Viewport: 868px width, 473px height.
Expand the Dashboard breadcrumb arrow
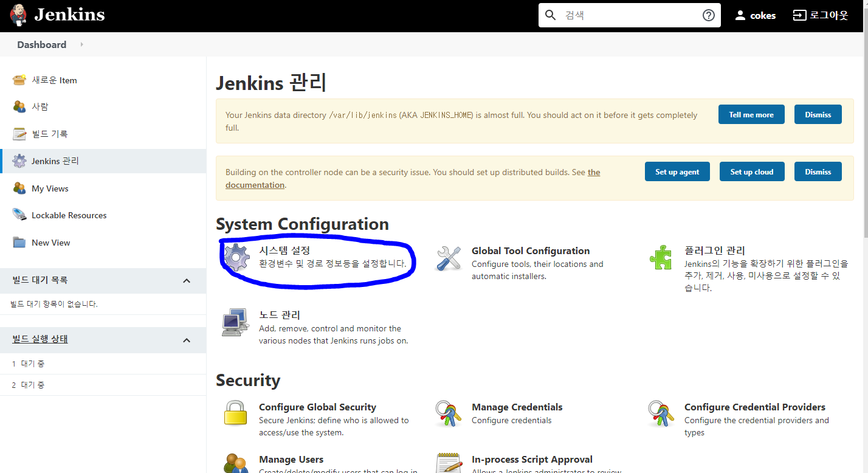81,44
